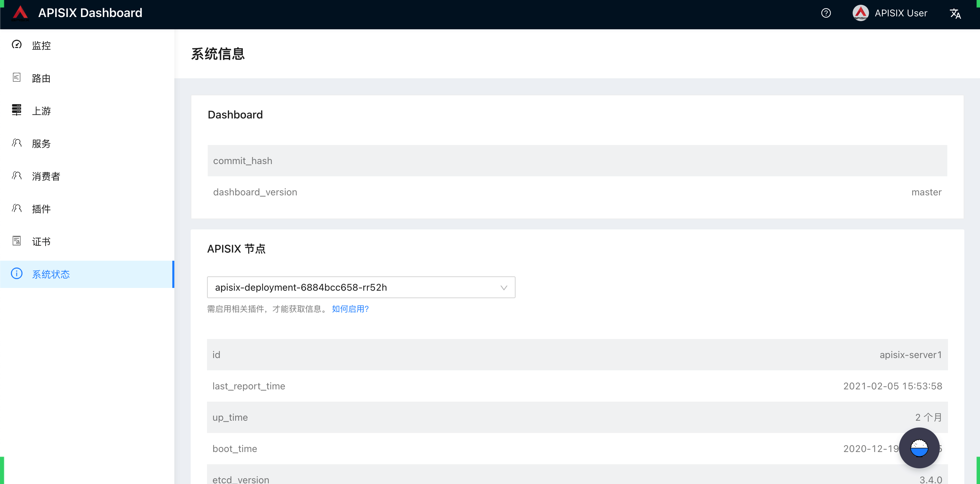Open the 服务 menu item
This screenshot has height=484, width=980.
coord(41,144)
